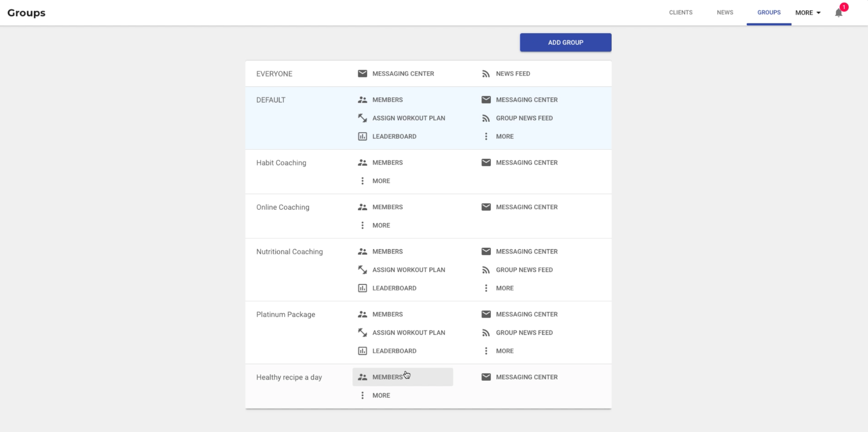Click the members icon in the DEFAULT group

(x=362, y=100)
